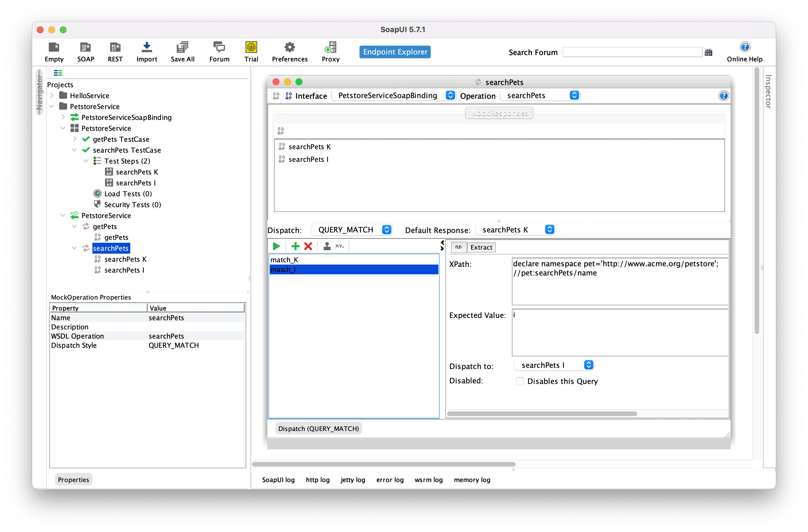808x532 pixels.
Task: Collapse the searchPets TestCase node
Action: coord(74,150)
